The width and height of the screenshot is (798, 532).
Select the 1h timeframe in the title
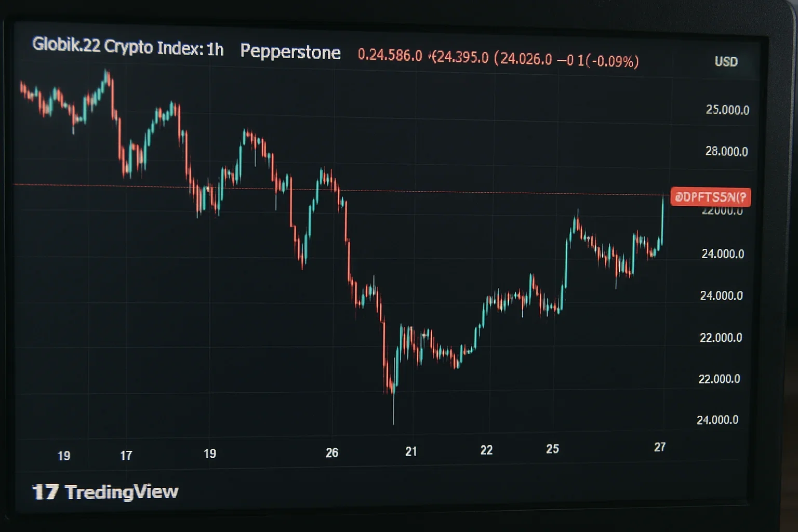(215, 50)
